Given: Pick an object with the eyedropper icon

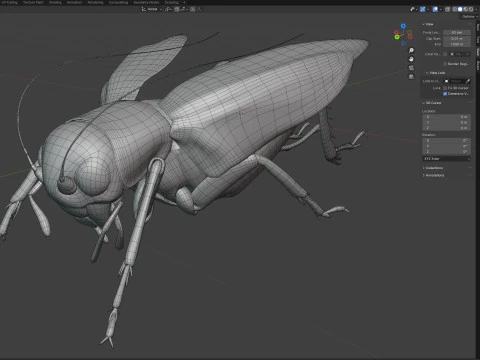Looking at the screenshot, I should tap(468, 81).
